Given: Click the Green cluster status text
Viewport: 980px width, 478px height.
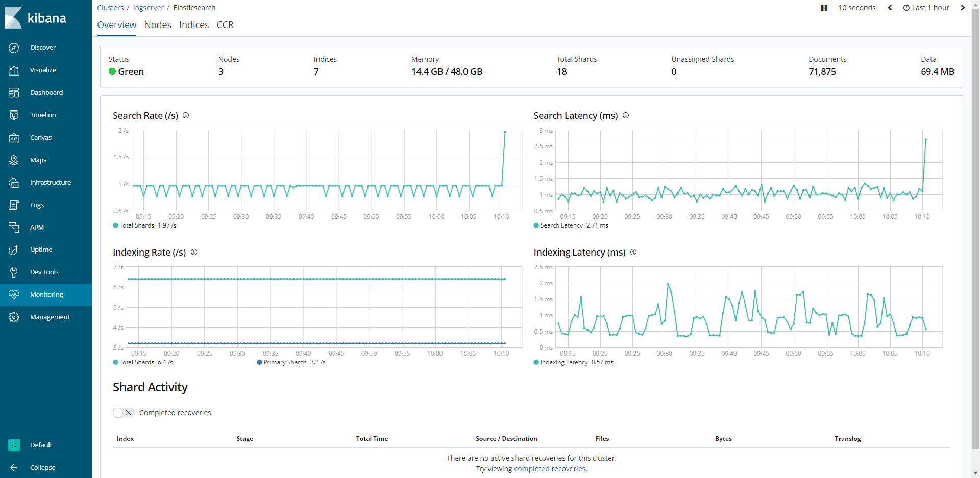Looking at the screenshot, I should [131, 72].
